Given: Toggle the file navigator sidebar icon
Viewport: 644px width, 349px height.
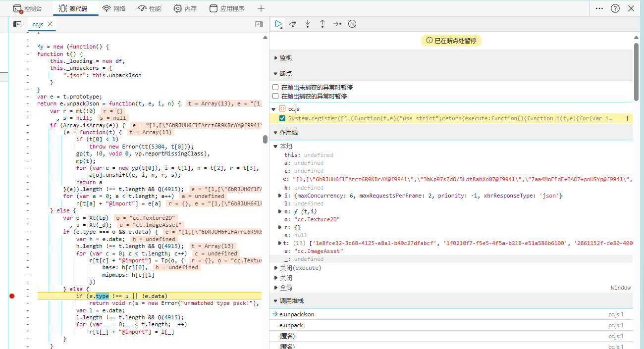Looking at the screenshot, I should (17, 24).
